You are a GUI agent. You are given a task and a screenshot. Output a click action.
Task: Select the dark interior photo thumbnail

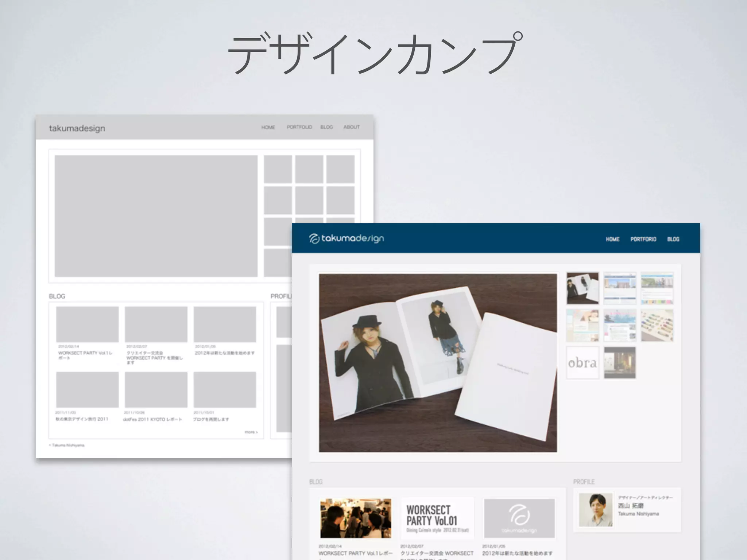[x=619, y=363]
